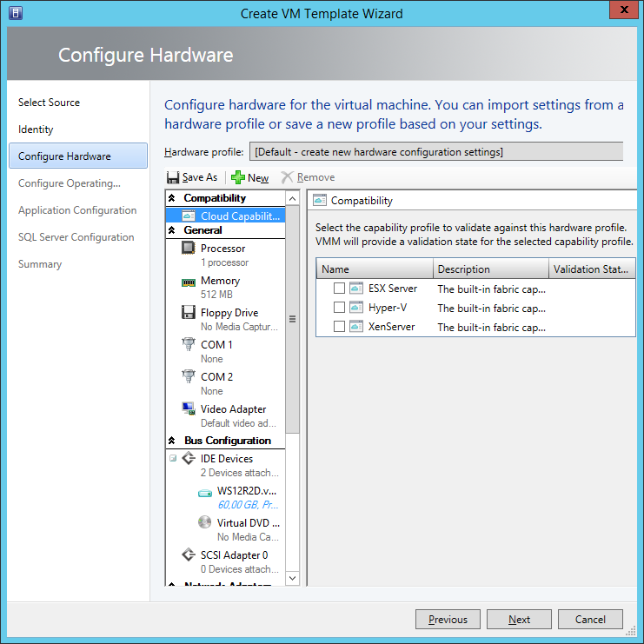Select the COM 1 port icon
Screen dimensions: 644x644
pyautogui.click(x=188, y=345)
